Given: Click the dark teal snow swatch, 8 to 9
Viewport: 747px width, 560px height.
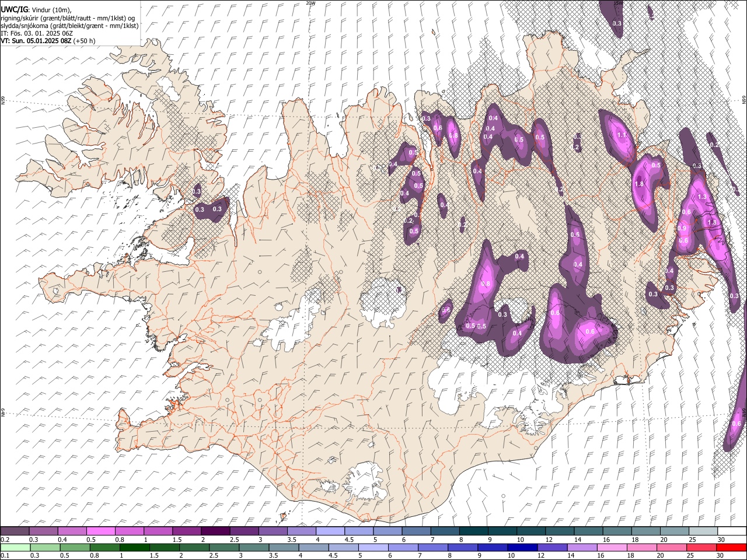Looking at the screenshot, I should pos(473,531).
